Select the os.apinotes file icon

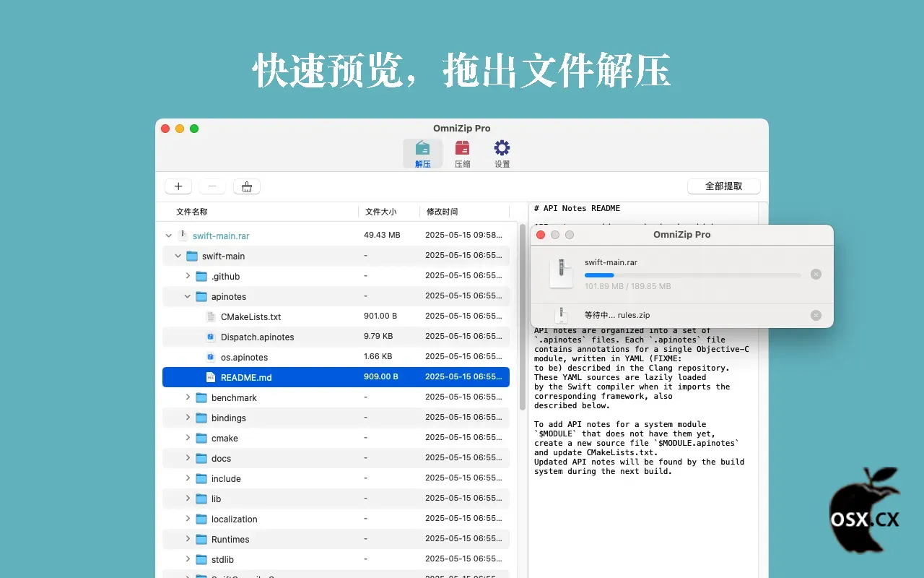coord(211,357)
